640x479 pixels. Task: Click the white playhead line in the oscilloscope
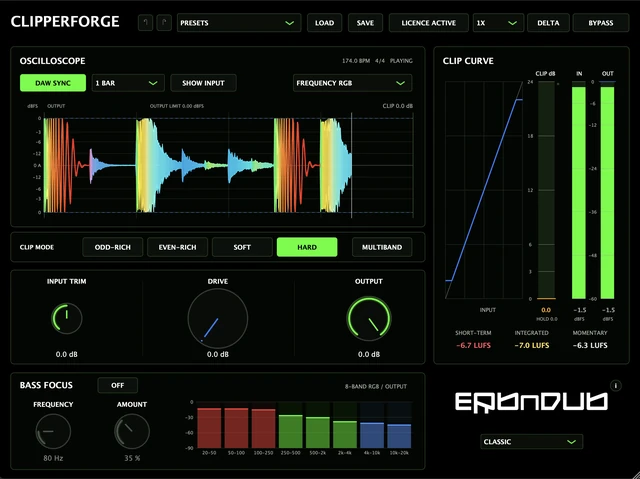(x=351, y=165)
